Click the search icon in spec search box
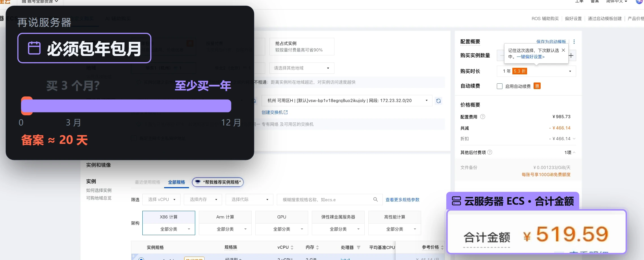 coord(375,200)
